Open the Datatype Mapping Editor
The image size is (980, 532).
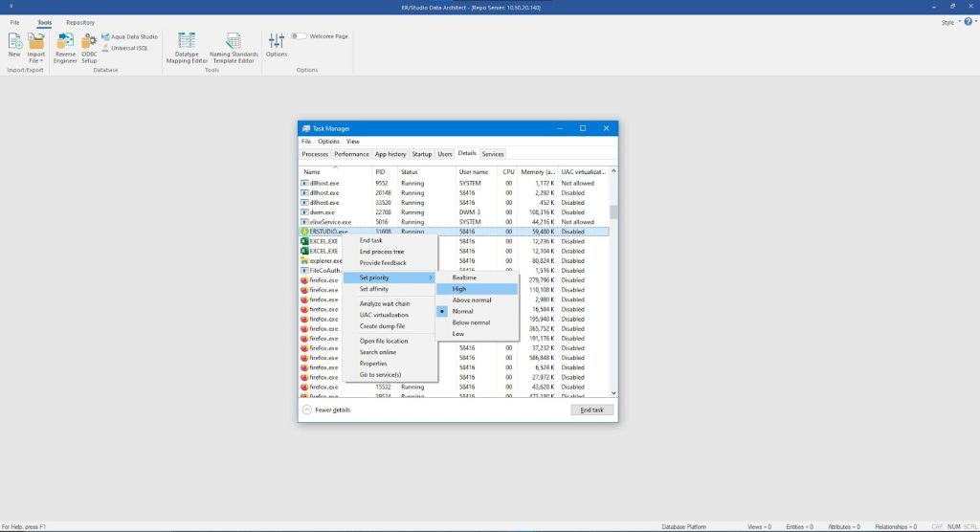coord(187,48)
